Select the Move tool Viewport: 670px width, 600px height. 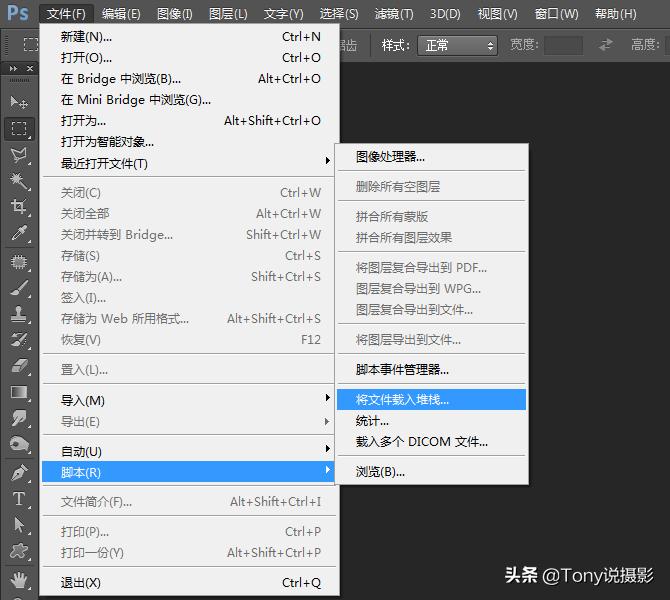[19, 103]
